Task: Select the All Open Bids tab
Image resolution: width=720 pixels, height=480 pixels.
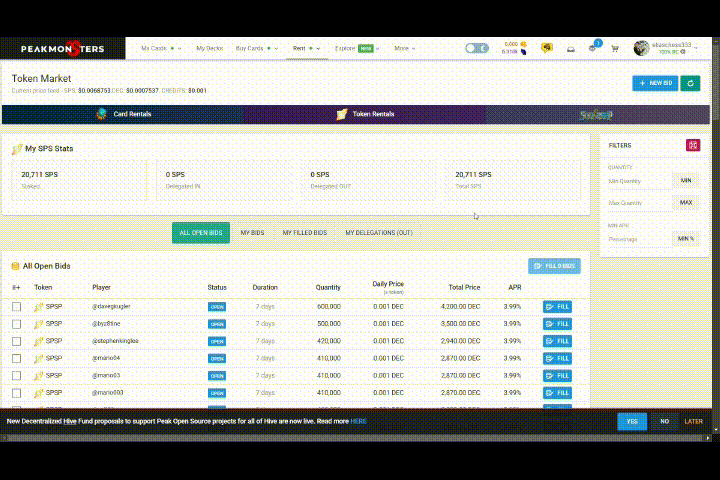Action: [201, 233]
